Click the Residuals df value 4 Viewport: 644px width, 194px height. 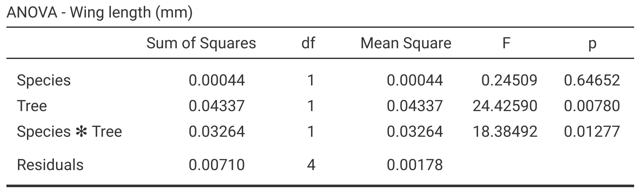311,165
